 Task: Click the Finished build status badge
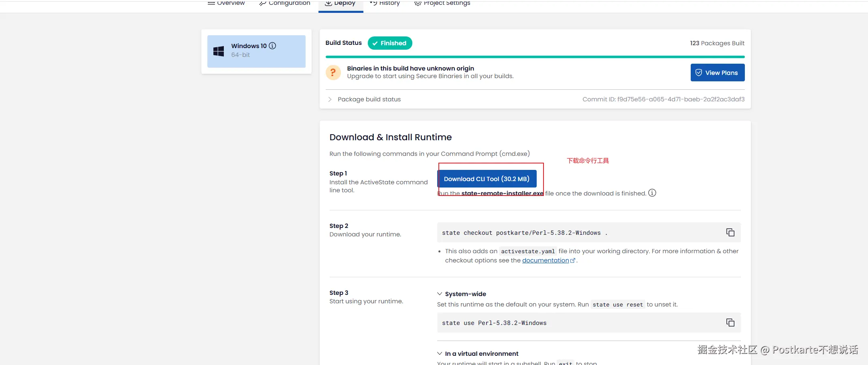390,43
